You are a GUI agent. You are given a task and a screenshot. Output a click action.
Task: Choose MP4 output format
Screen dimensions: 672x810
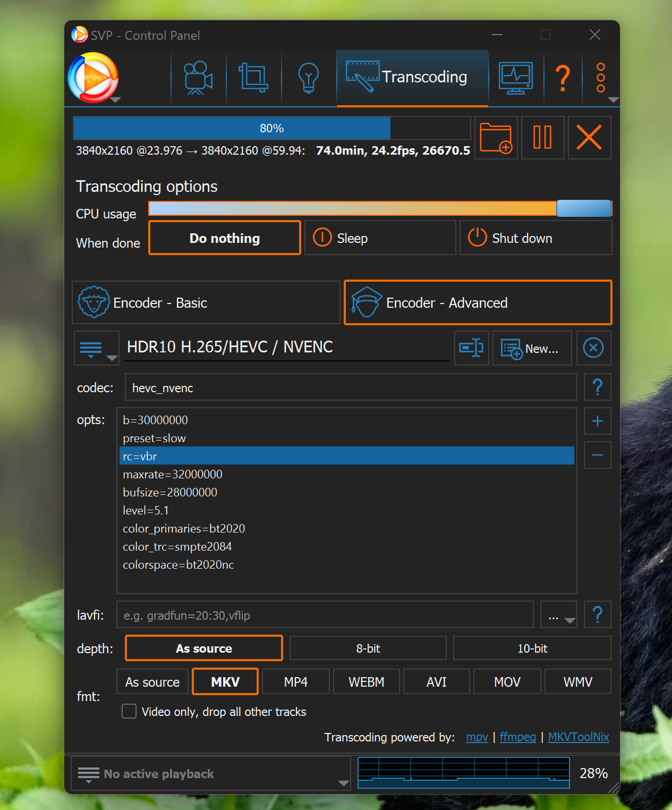tap(295, 682)
